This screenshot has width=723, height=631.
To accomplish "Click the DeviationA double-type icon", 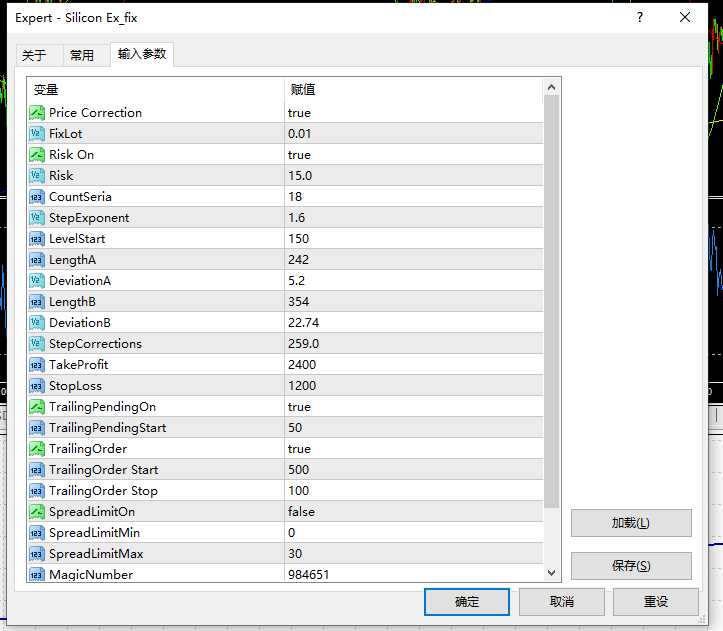I will tap(37, 281).
